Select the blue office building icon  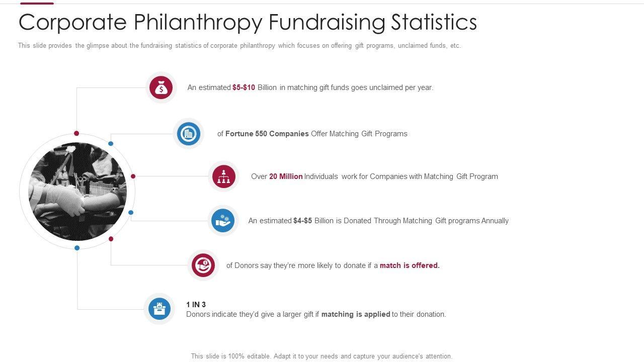[x=188, y=134]
